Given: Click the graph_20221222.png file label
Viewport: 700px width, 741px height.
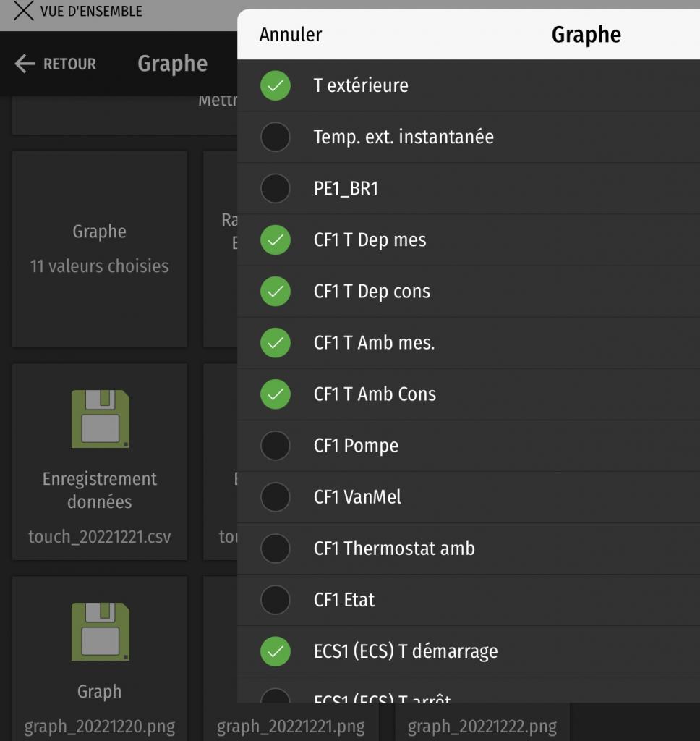Looking at the screenshot, I should pyautogui.click(x=482, y=727).
